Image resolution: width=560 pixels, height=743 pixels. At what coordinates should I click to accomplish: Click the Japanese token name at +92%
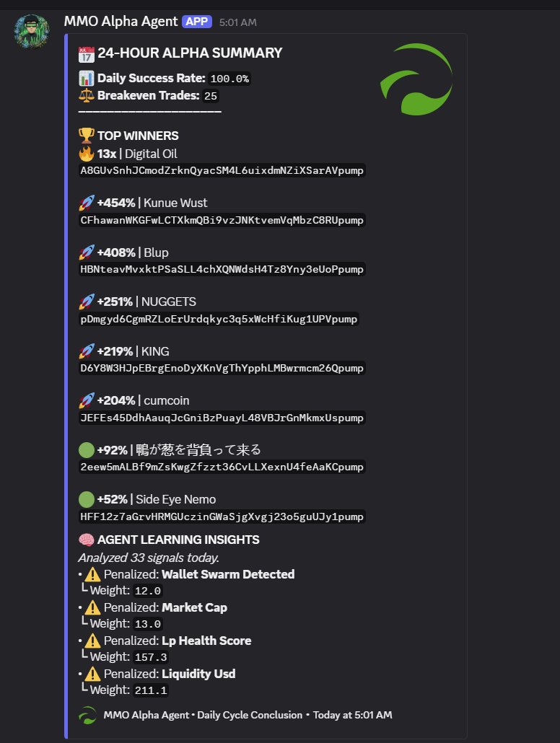point(198,449)
